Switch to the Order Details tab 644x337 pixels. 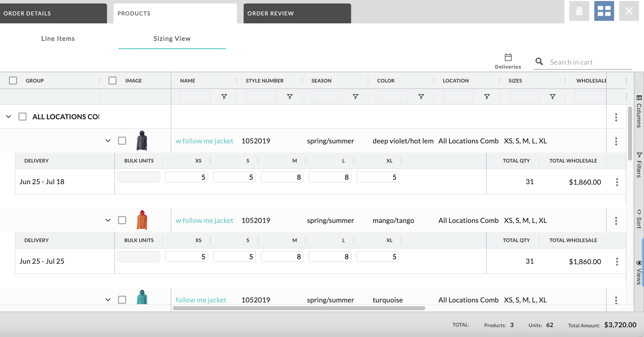pyautogui.click(x=54, y=13)
